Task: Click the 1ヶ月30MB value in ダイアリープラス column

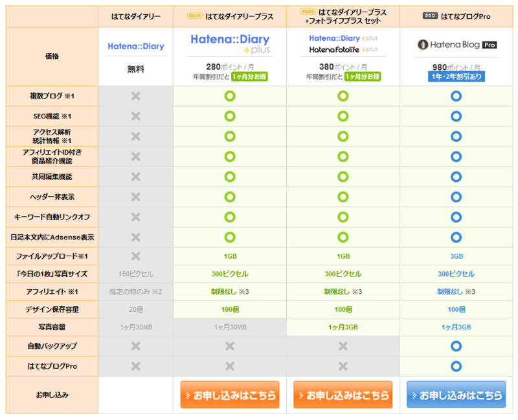Action: pos(230,327)
